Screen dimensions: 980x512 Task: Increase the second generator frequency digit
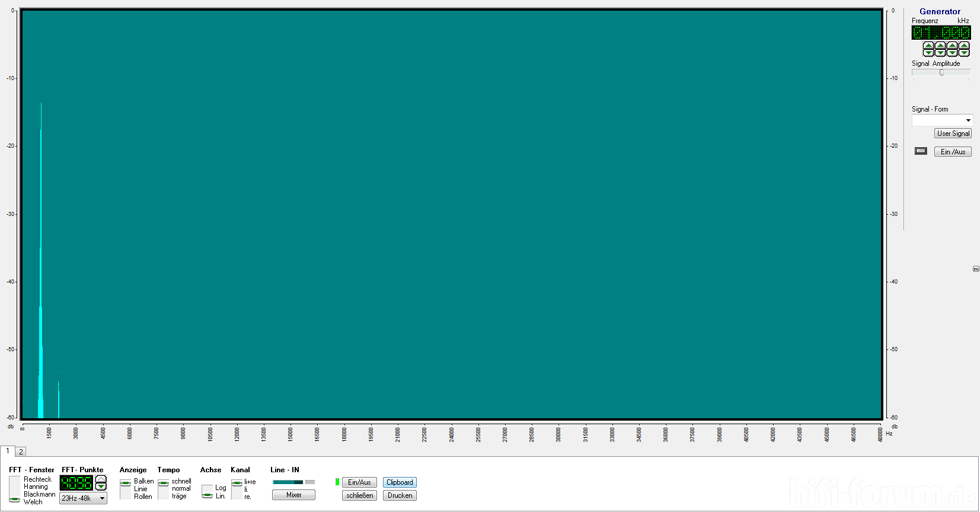tap(940, 46)
